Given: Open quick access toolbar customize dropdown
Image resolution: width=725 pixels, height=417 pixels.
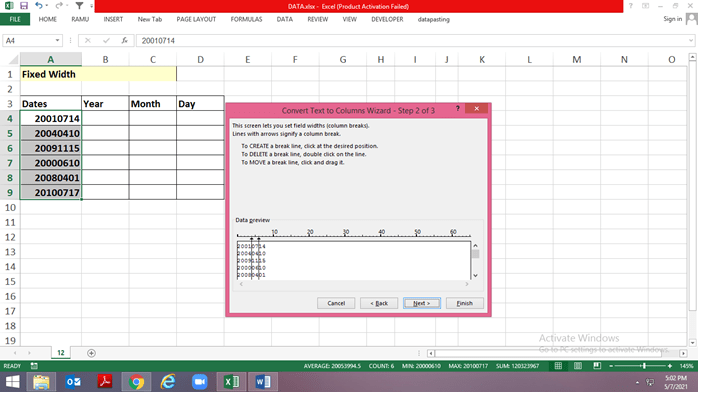Looking at the screenshot, I should tap(92, 6).
